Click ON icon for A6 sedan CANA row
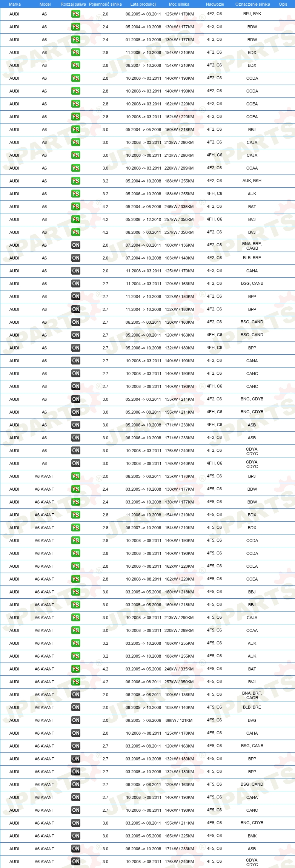 [75, 361]
